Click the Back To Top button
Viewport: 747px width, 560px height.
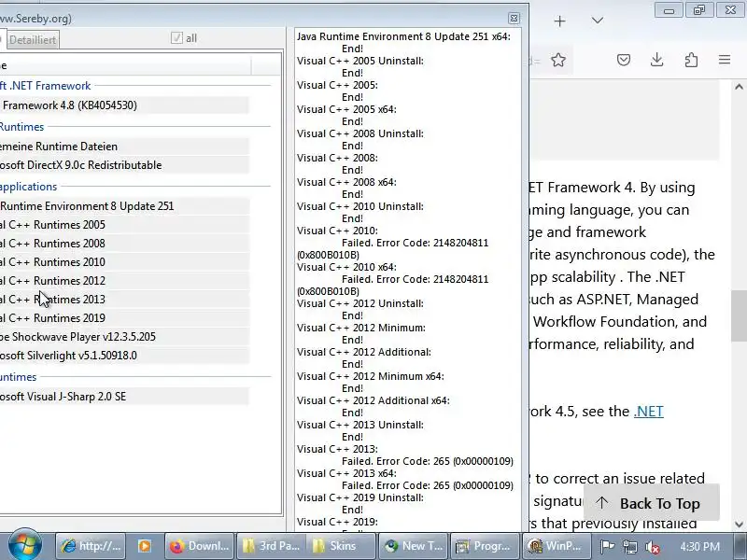[x=651, y=503]
